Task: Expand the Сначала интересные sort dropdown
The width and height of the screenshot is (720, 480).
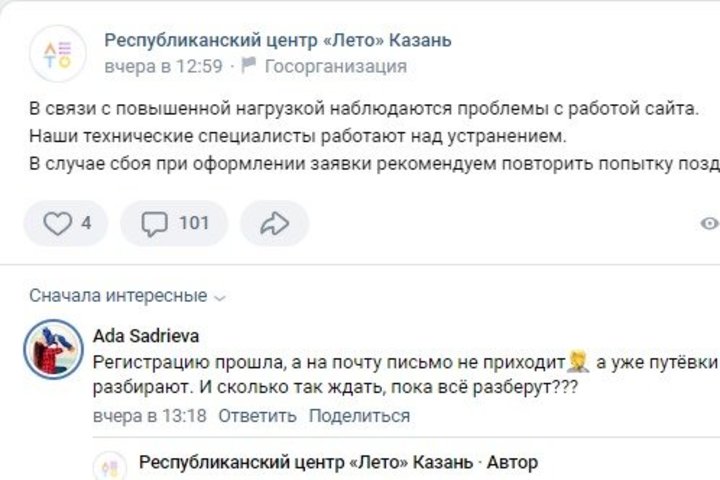Action: [128, 296]
